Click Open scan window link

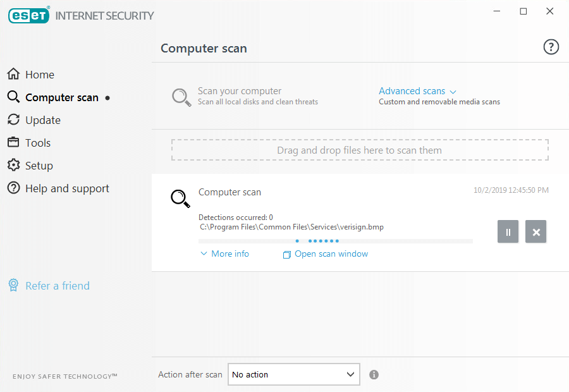331,254
